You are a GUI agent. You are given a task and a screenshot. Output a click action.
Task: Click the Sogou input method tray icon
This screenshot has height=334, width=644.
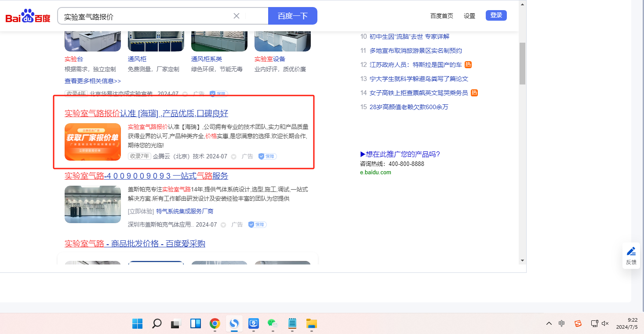[578, 323]
